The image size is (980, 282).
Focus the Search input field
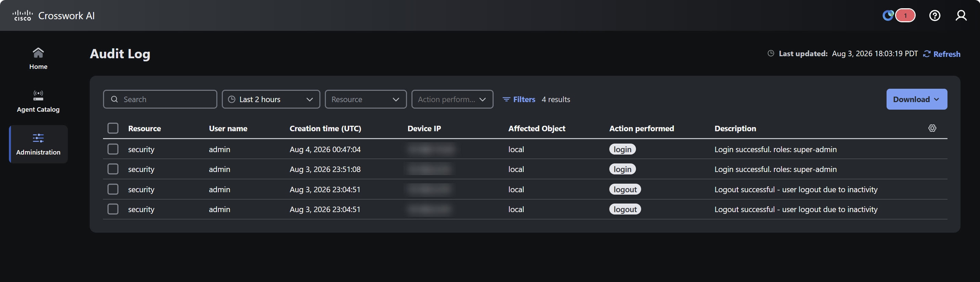160,99
